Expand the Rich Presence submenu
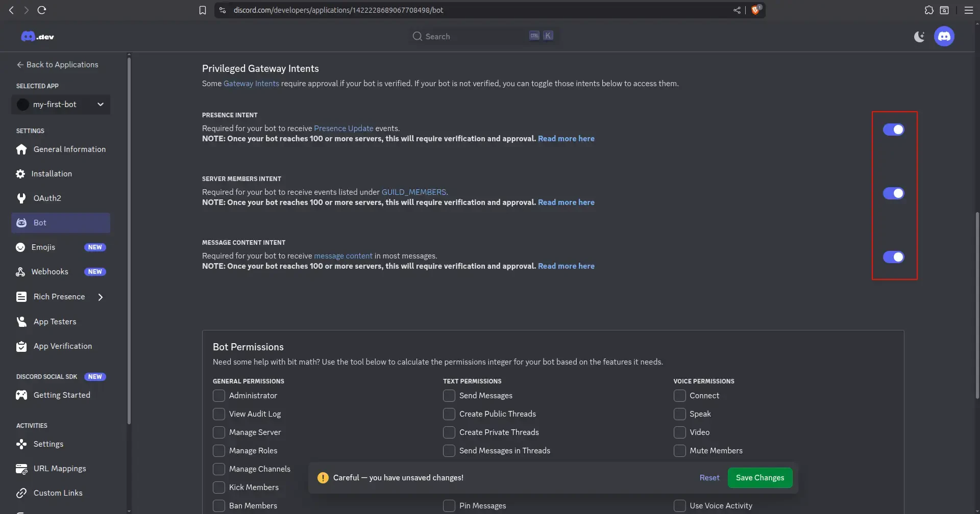Screen dimensions: 980x514 click(x=101, y=297)
